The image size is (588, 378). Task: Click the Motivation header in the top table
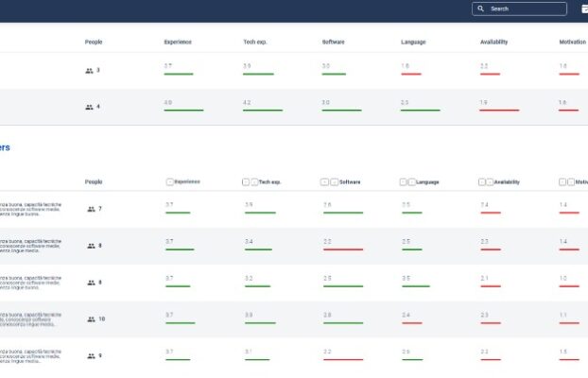[x=572, y=42]
